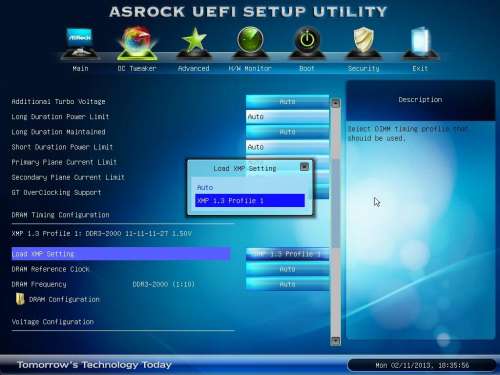Choose Auto in Load XMP Setting popup

coord(250,187)
